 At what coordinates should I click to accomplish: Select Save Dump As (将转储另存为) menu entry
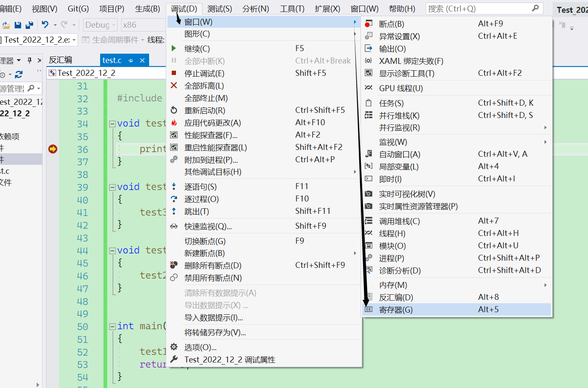tap(264, 332)
